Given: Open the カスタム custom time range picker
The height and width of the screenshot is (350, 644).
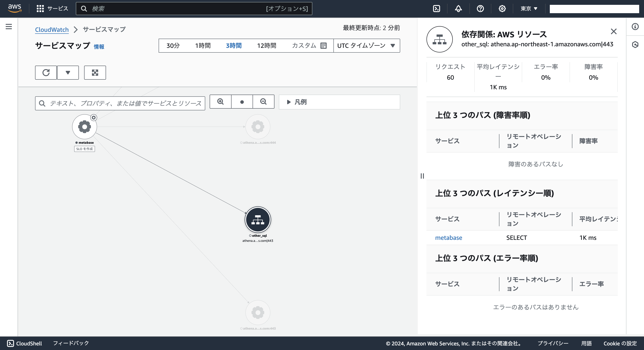Looking at the screenshot, I should (309, 46).
